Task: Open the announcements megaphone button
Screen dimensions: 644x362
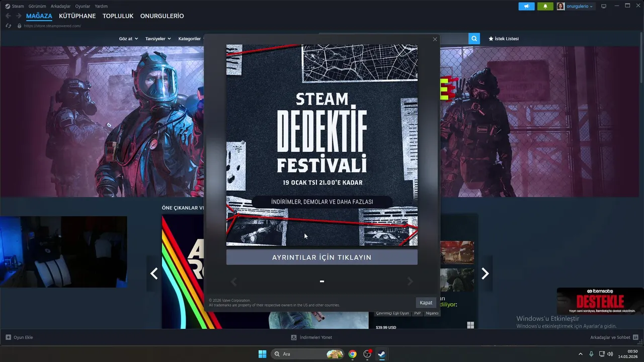Action: (x=526, y=7)
